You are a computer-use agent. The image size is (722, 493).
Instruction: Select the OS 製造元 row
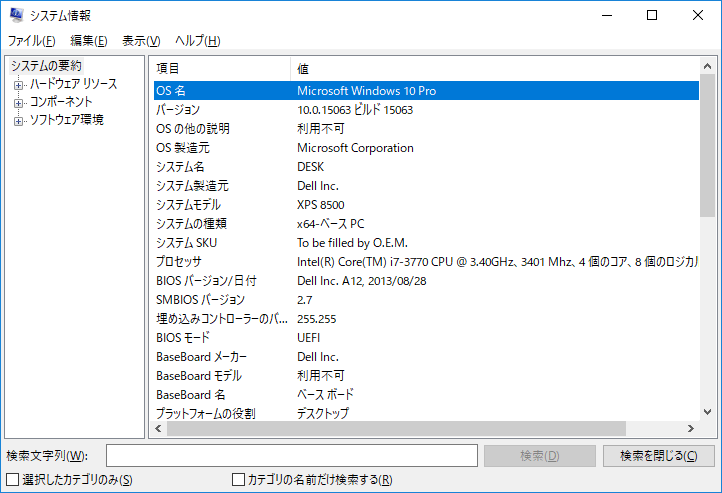click(x=426, y=148)
